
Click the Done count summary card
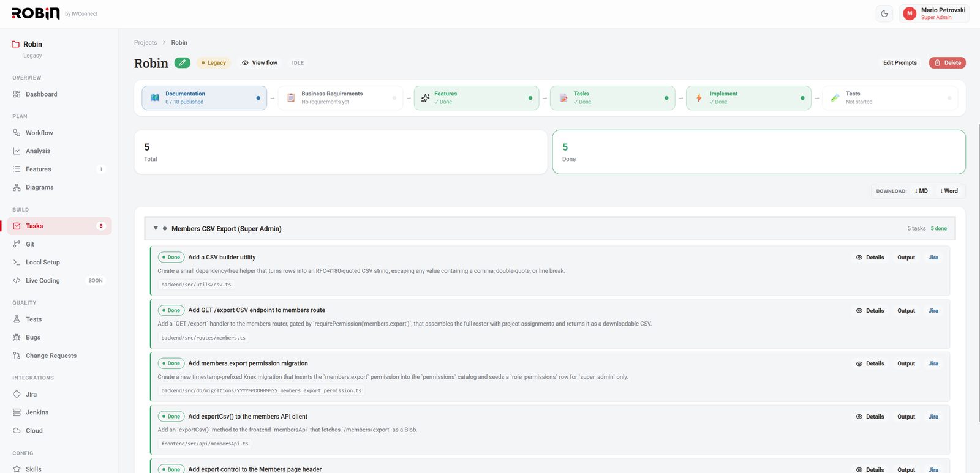point(759,152)
